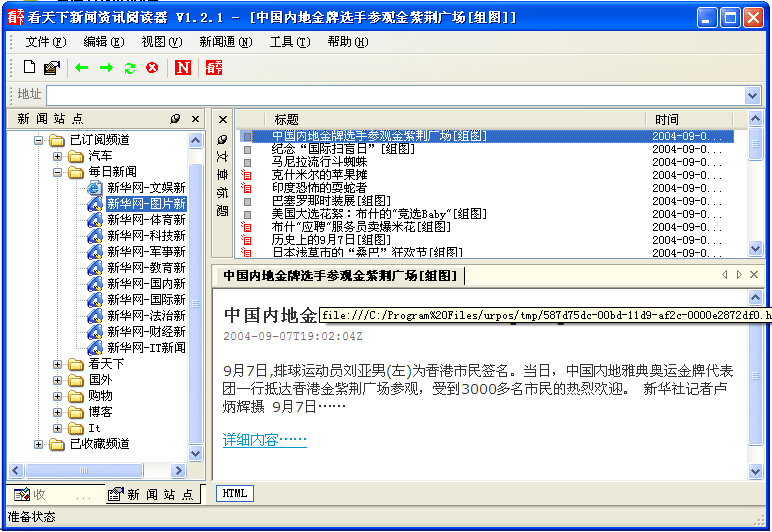Viewport: 772px width, 532px height.
Task: Follow the 详细内容 link in the article
Action: [x=264, y=439]
